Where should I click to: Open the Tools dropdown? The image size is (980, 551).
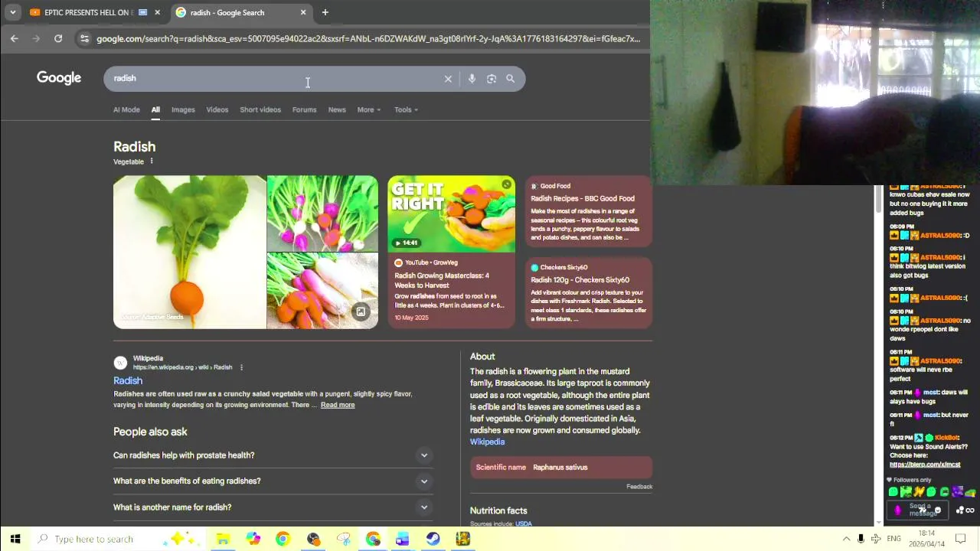(x=406, y=109)
